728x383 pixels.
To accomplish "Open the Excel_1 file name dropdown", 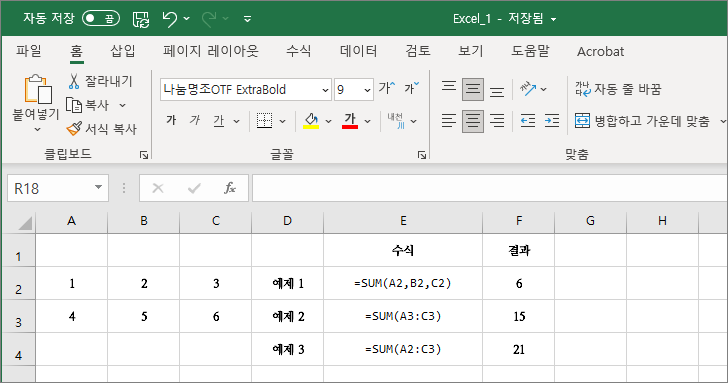I will click(x=553, y=19).
